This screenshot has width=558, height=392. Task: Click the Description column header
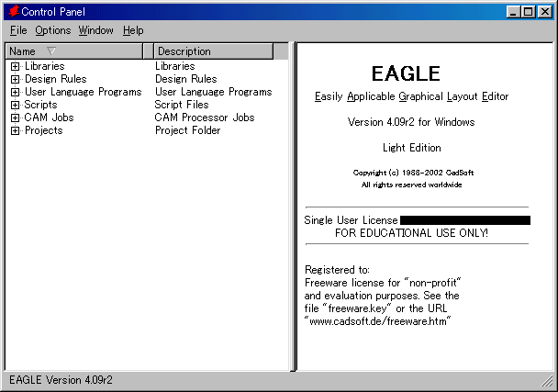click(x=214, y=51)
